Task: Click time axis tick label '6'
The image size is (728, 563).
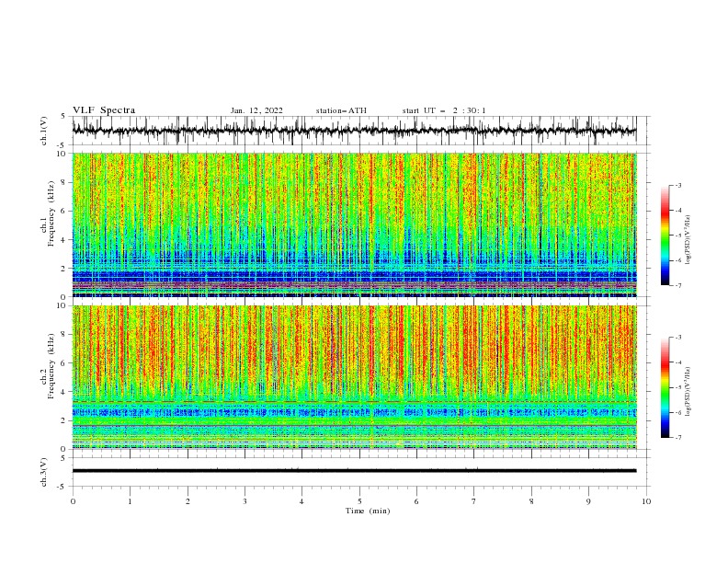Action: tap(416, 501)
